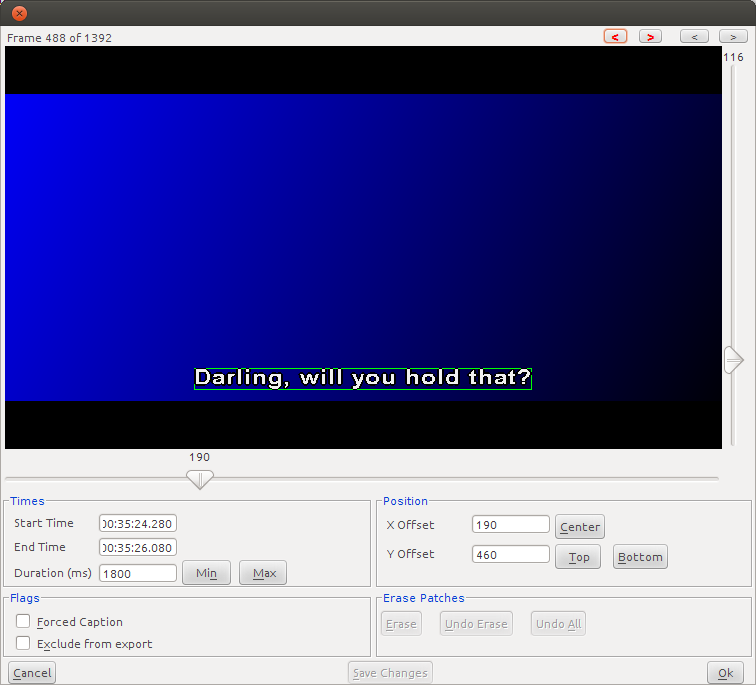Move caption to Top position
The width and height of the screenshot is (756, 685).
pos(578,557)
